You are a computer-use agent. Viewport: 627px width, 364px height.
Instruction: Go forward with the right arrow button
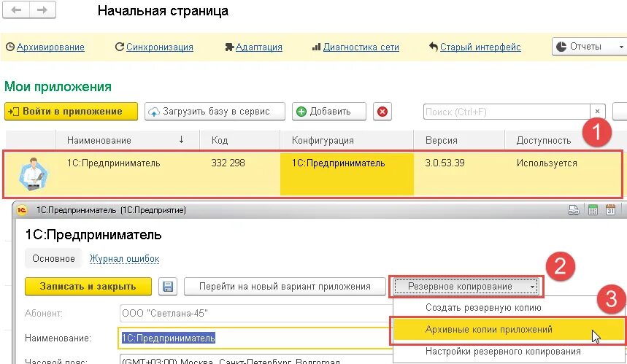[x=42, y=10]
